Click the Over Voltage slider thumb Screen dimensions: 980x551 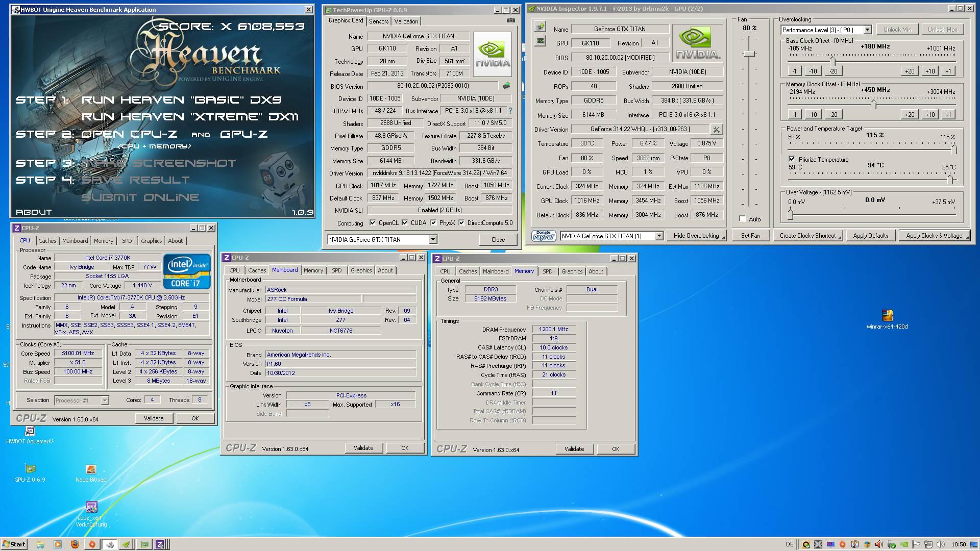pyautogui.click(x=790, y=215)
